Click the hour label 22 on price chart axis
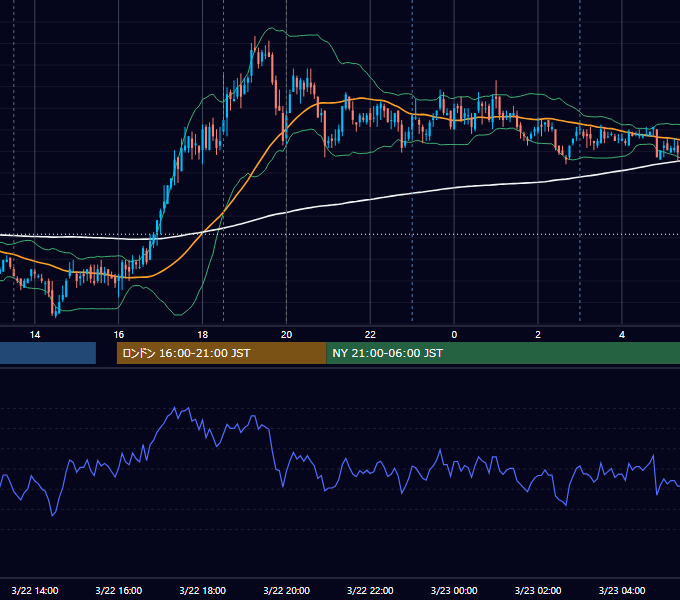 [x=370, y=335]
